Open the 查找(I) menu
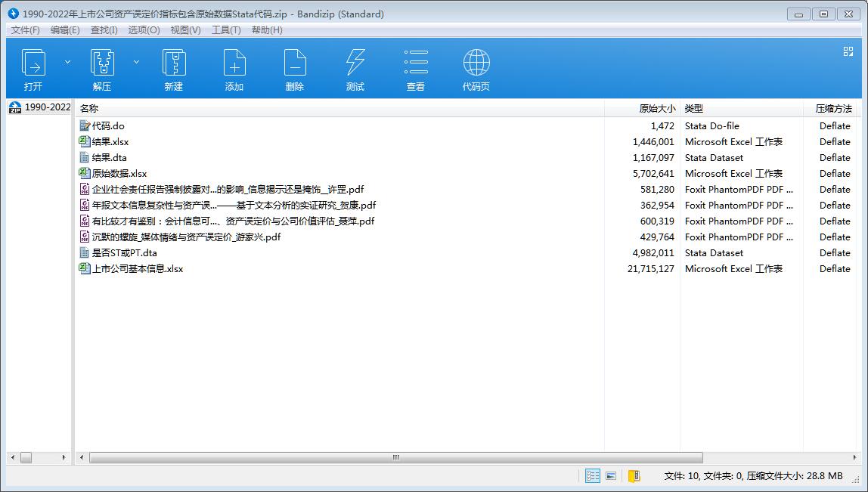The image size is (868, 492). [104, 30]
